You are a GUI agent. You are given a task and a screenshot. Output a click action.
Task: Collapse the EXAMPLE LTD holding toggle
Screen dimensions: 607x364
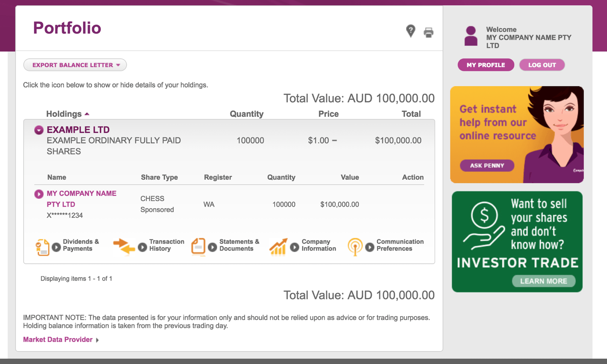coord(39,130)
